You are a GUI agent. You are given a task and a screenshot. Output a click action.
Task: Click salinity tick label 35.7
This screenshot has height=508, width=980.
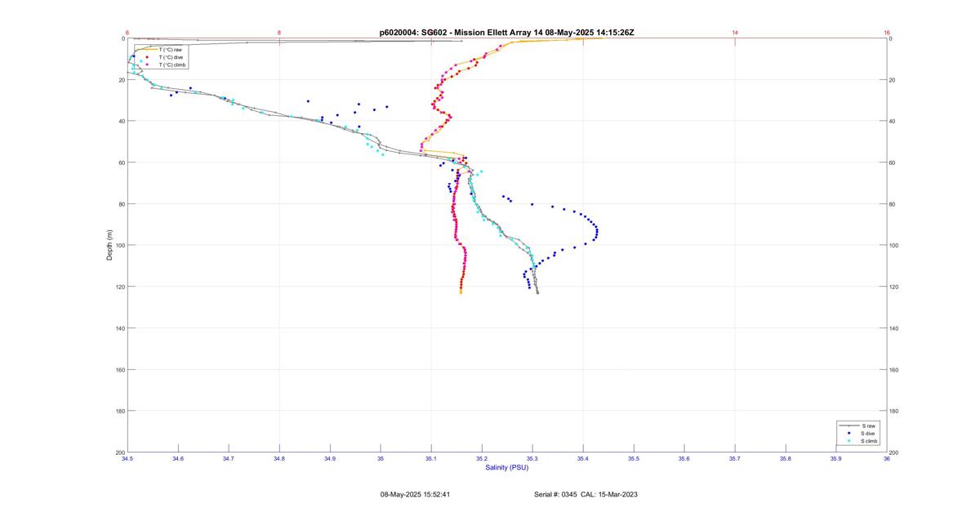(x=734, y=458)
